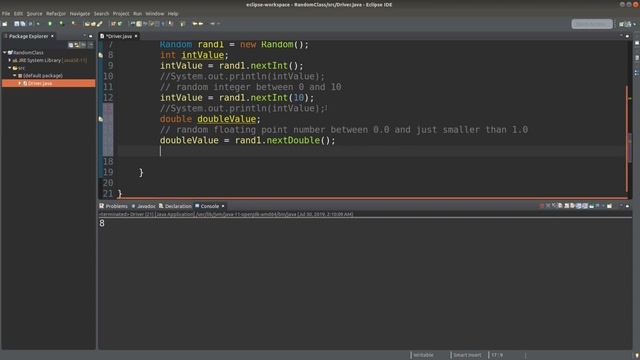The image size is (640, 360).
Task: Toggle Word Wrap in the Console toolbar
Action: pos(572,206)
